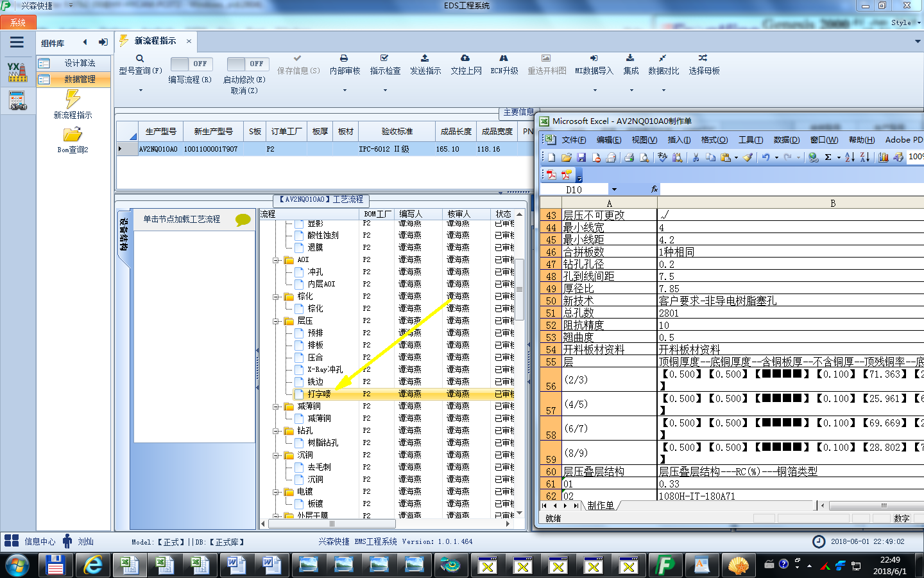
Task: Click Excel Print Preview icon
Action: pos(644,157)
